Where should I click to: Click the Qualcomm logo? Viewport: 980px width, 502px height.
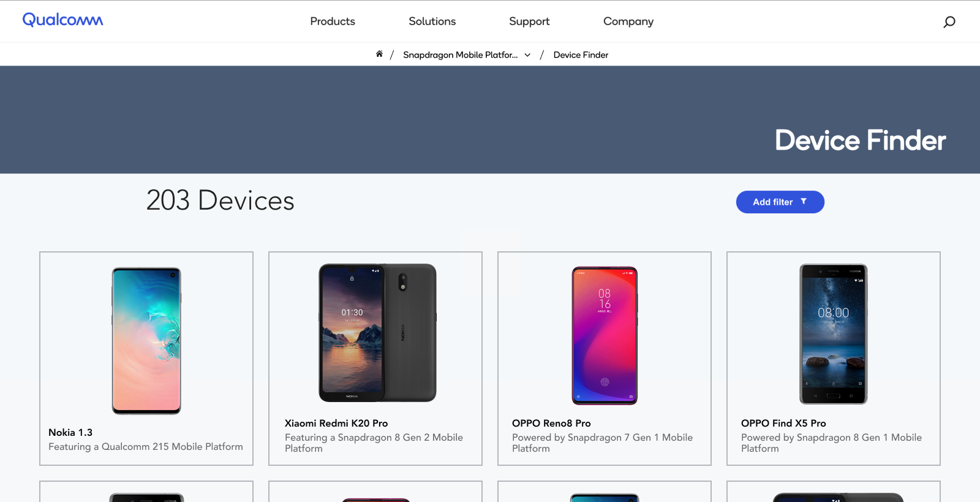(x=62, y=20)
